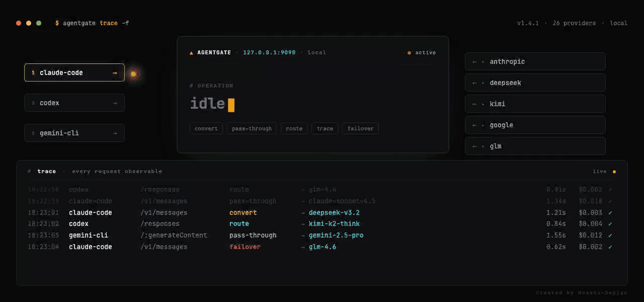Click the AgentGate triangle logo
Image resolution: width=644 pixels, height=302 pixels.
(x=192, y=53)
